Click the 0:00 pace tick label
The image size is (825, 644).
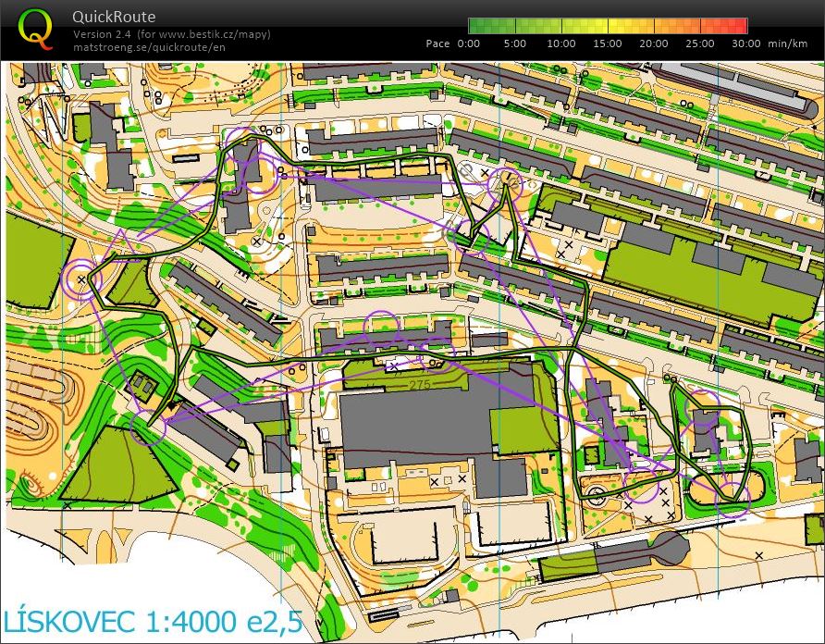click(x=468, y=43)
